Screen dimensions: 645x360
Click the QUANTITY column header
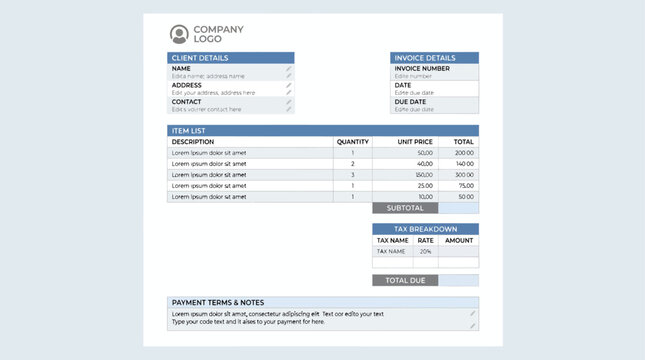tap(353, 142)
